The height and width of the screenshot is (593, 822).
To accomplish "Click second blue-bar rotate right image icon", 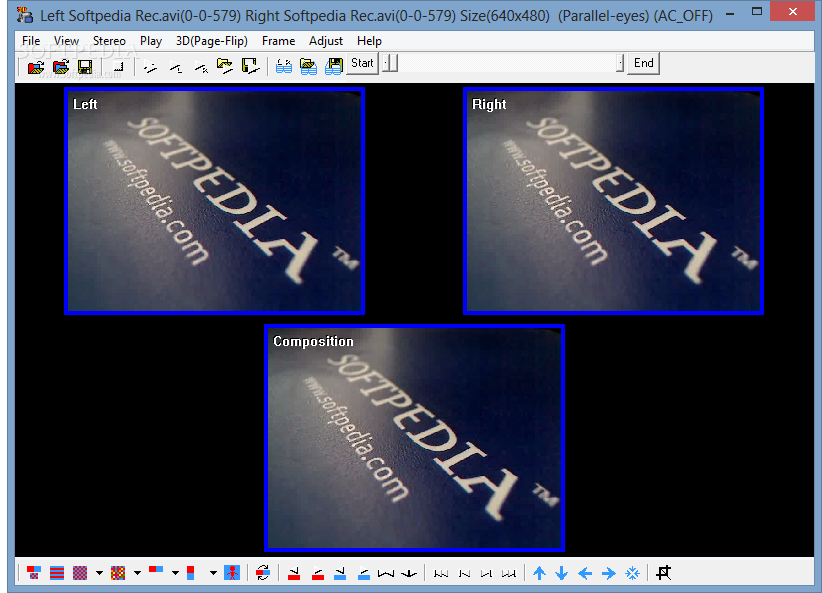I will click(x=363, y=573).
